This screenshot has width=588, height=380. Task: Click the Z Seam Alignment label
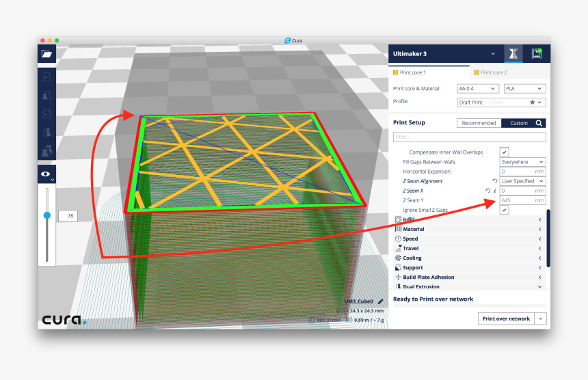pyautogui.click(x=423, y=181)
